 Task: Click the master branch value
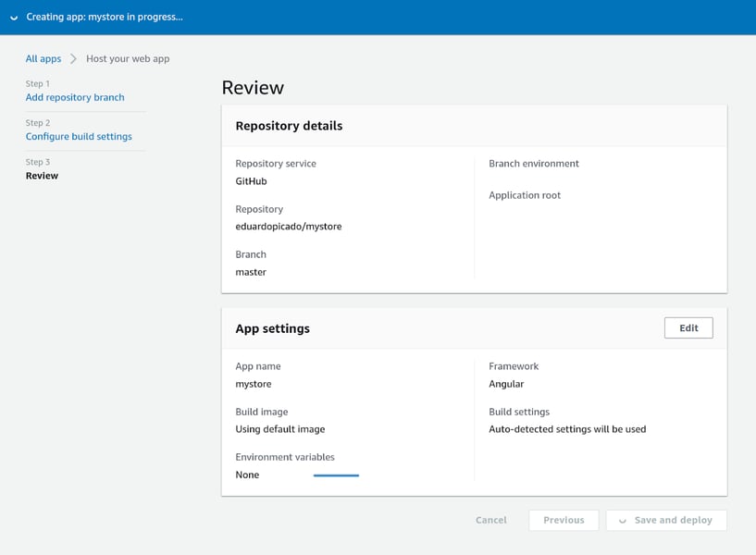251,272
